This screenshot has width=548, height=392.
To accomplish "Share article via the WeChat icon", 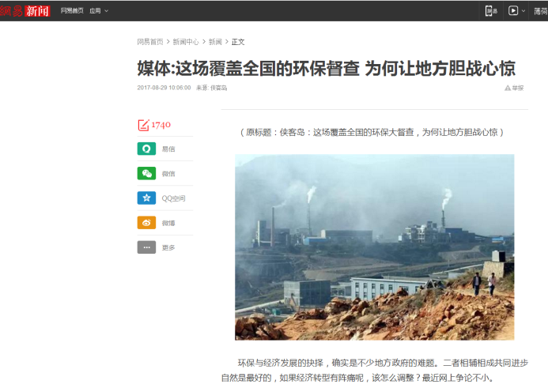I will click(146, 174).
